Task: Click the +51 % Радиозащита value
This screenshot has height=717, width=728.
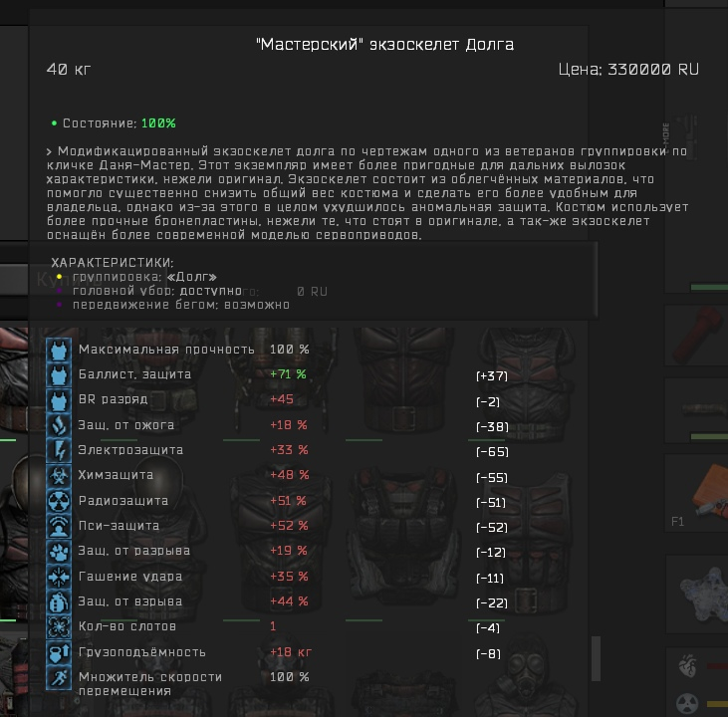Action: 288,501
